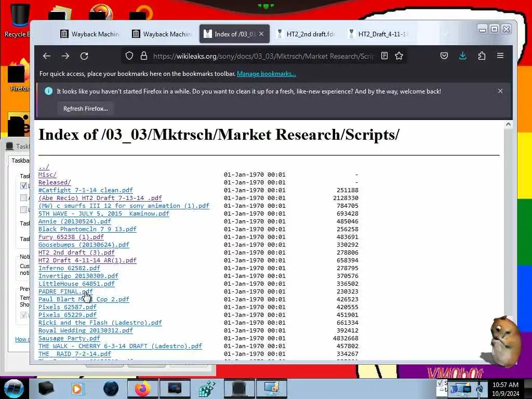Viewport: 532px width, 399px height.
Task: Open the parent directory ../ link
Action: pos(44,167)
